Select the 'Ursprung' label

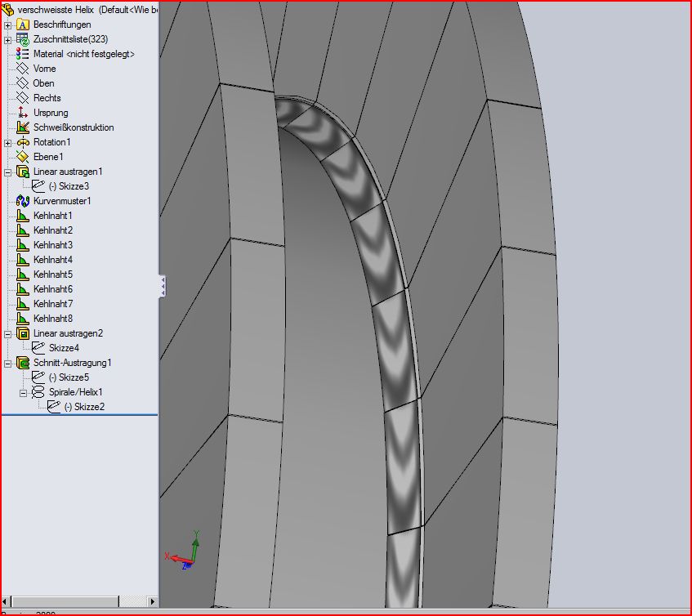(51, 113)
